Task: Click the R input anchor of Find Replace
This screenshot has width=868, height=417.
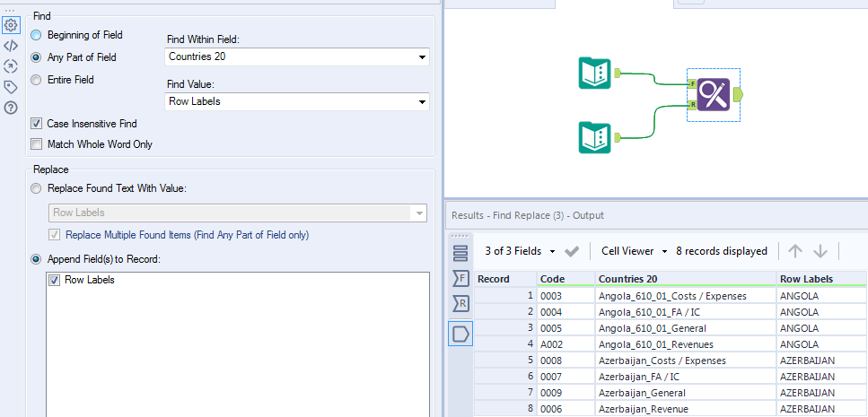Action: [692, 105]
